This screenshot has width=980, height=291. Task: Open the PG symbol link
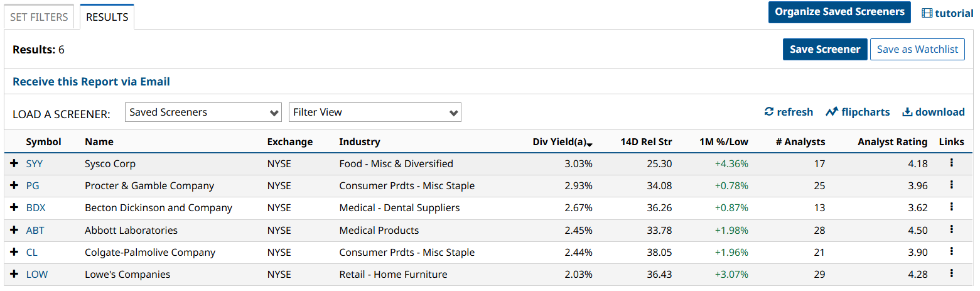33,185
